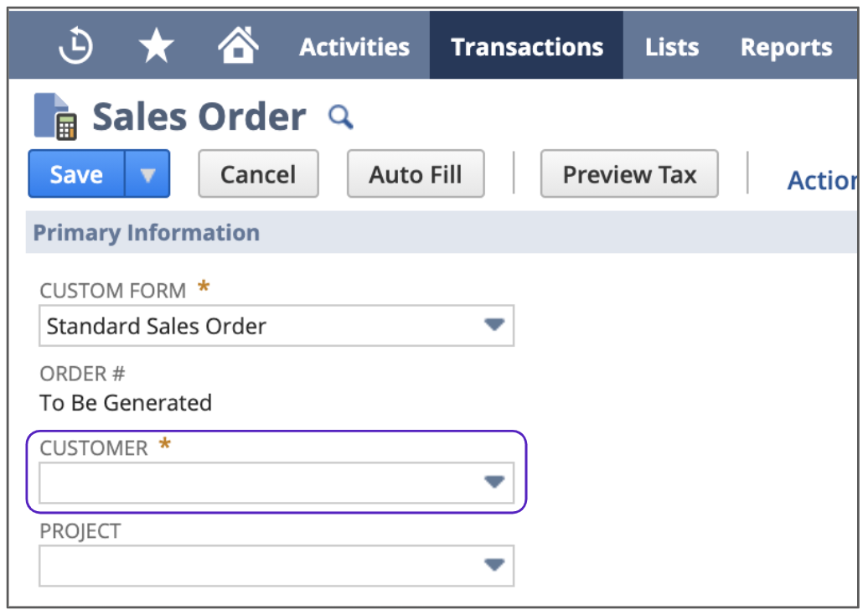This screenshot has height=615, width=868.
Task: Click the Shortcuts star icon
Action: click(x=156, y=46)
